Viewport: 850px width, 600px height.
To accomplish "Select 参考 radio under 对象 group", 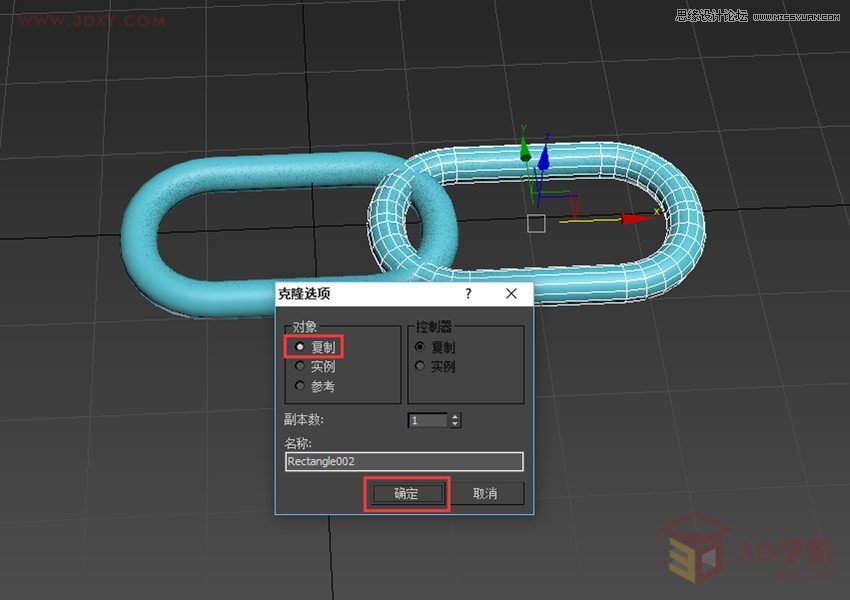I will (300, 385).
